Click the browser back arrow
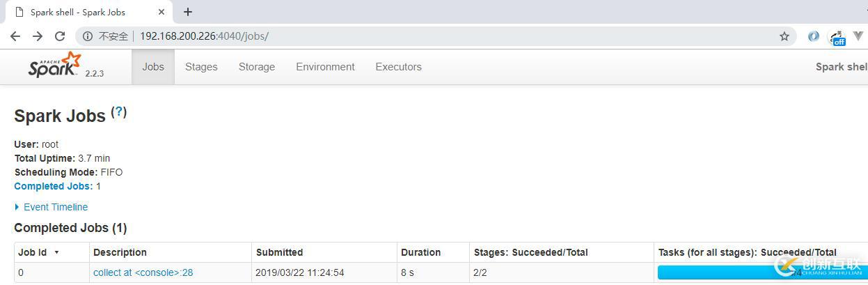The width and height of the screenshot is (868, 285). pyautogui.click(x=15, y=36)
